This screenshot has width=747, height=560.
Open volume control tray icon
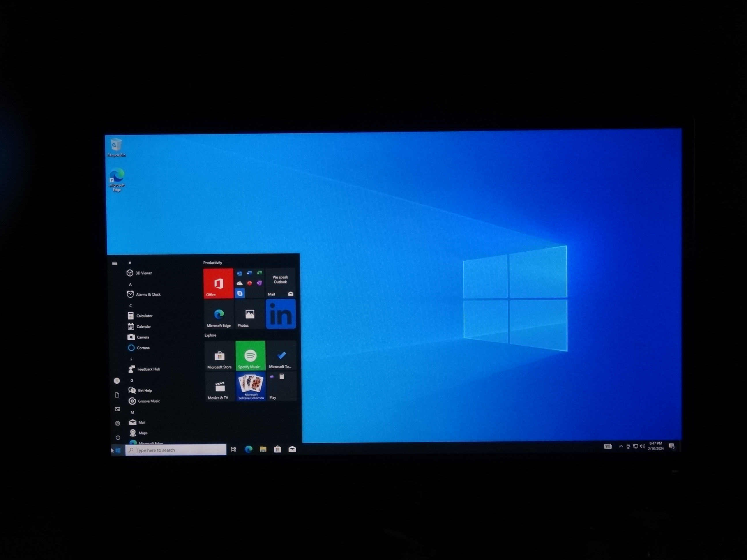coord(642,446)
